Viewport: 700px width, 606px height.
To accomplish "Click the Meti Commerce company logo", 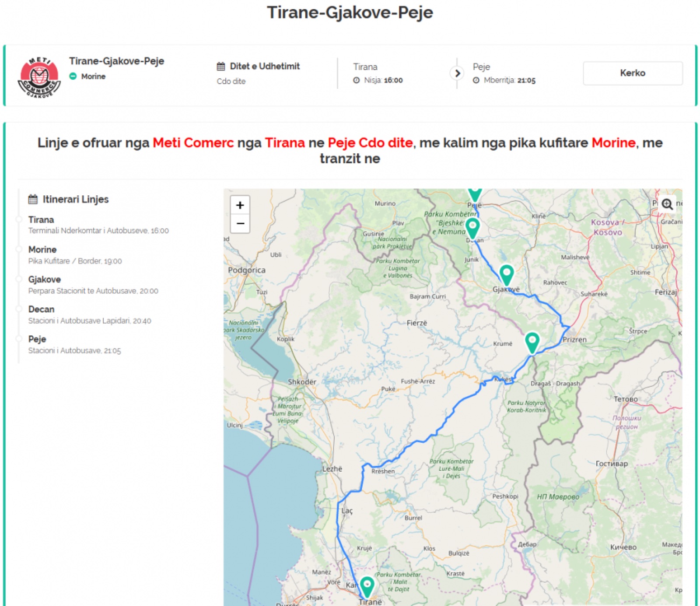I will click(x=39, y=77).
